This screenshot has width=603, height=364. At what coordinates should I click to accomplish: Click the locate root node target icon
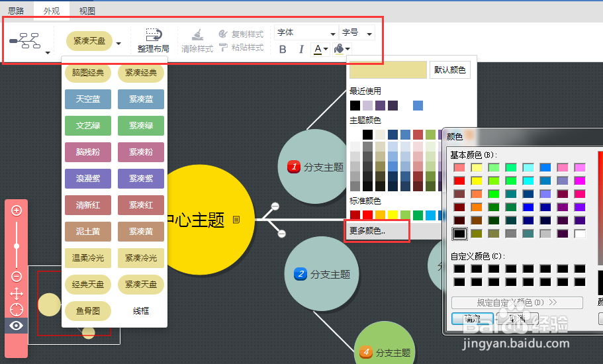pos(16,310)
